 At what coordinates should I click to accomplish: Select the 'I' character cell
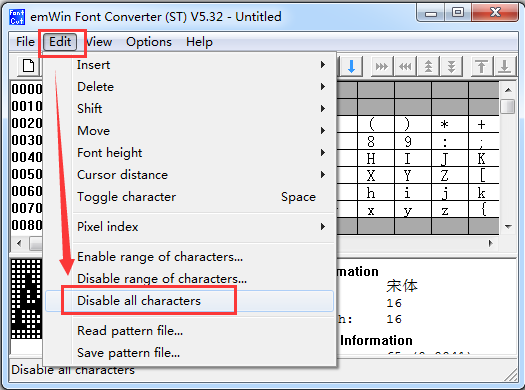point(413,158)
